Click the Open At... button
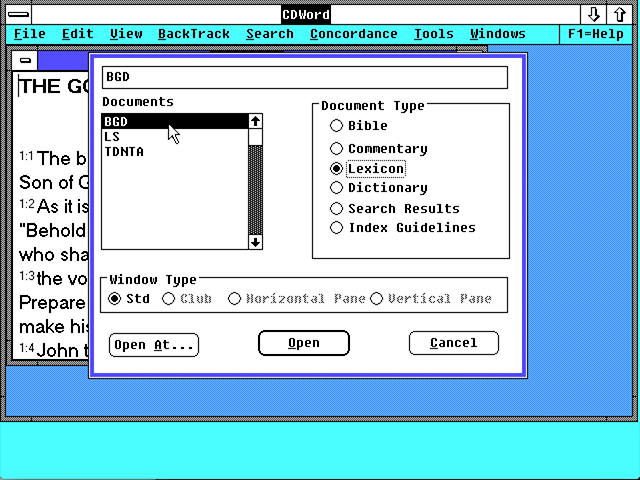Screen dimensions: 640x480 154,345
